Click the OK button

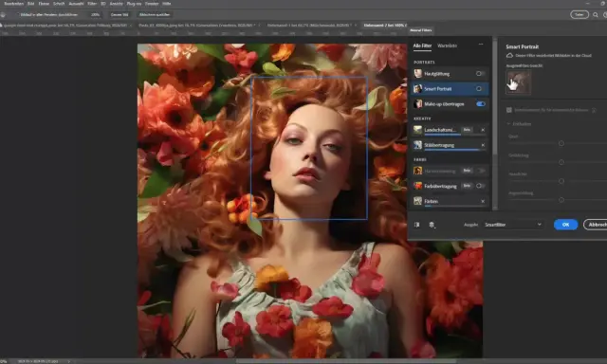[565, 225]
